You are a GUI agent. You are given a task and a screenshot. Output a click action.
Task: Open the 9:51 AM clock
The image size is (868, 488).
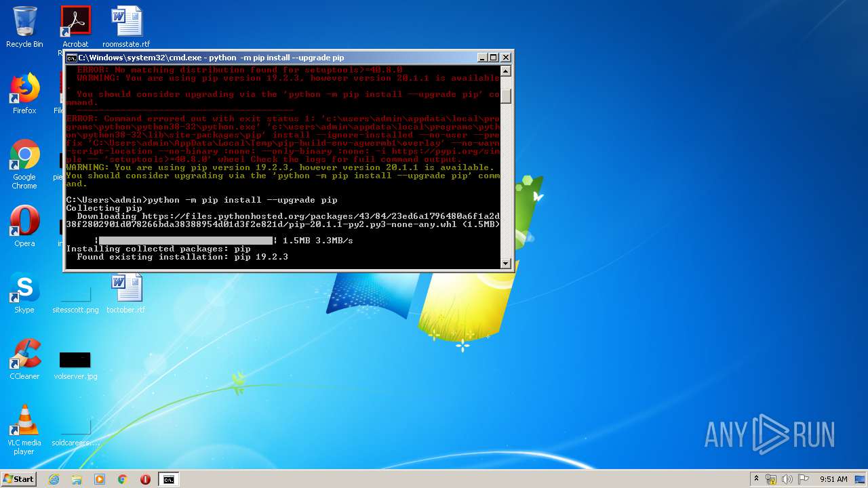(x=833, y=479)
